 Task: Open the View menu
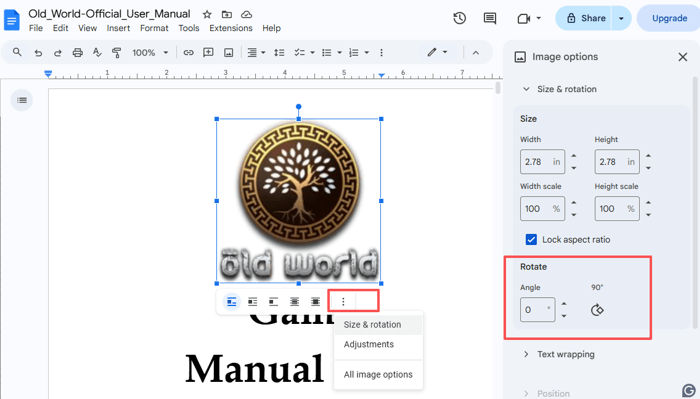tap(88, 28)
